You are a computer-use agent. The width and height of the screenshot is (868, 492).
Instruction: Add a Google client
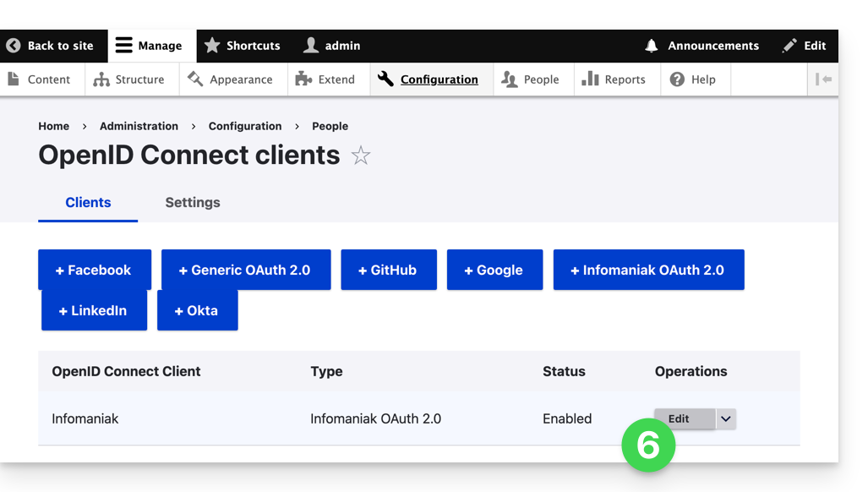tap(495, 270)
